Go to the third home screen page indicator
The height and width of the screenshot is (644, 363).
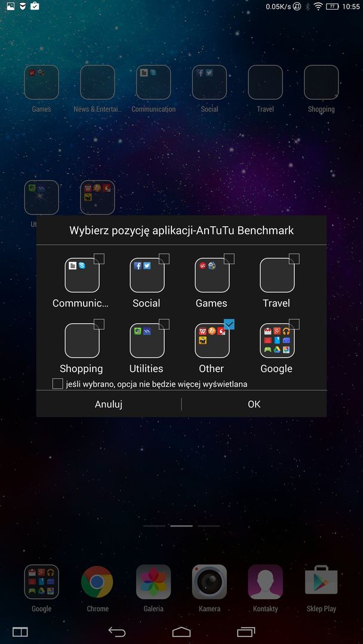point(209,526)
